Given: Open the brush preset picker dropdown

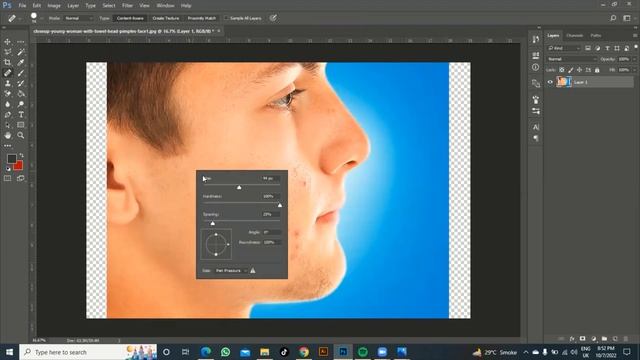Looking at the screenshot, I should (x=42, y=18).
